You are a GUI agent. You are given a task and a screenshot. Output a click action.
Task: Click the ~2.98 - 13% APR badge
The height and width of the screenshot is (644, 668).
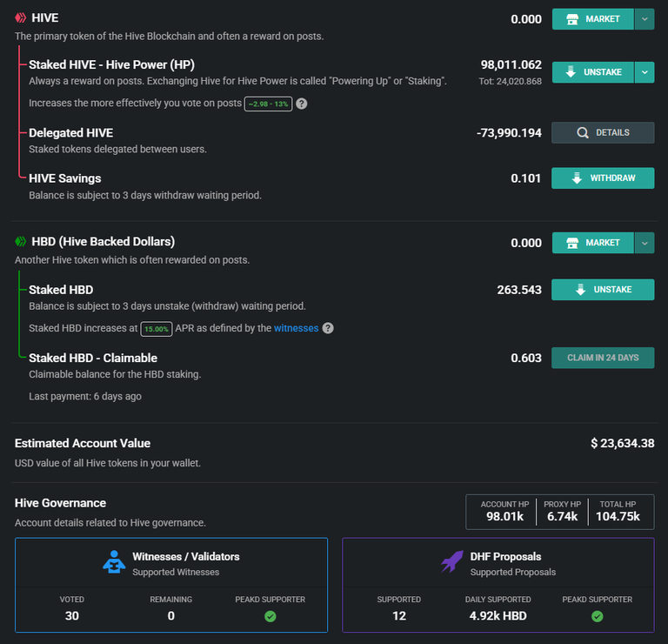[269, 104]
